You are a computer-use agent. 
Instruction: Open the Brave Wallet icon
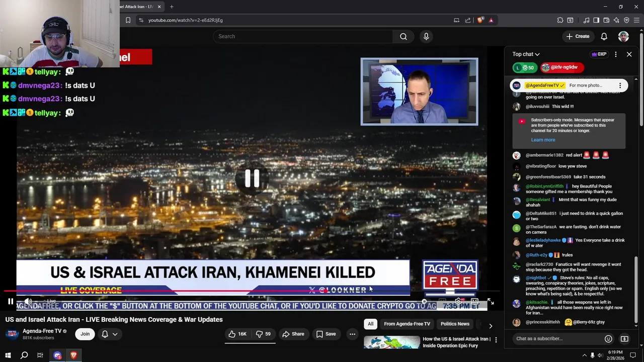(606, 20)
